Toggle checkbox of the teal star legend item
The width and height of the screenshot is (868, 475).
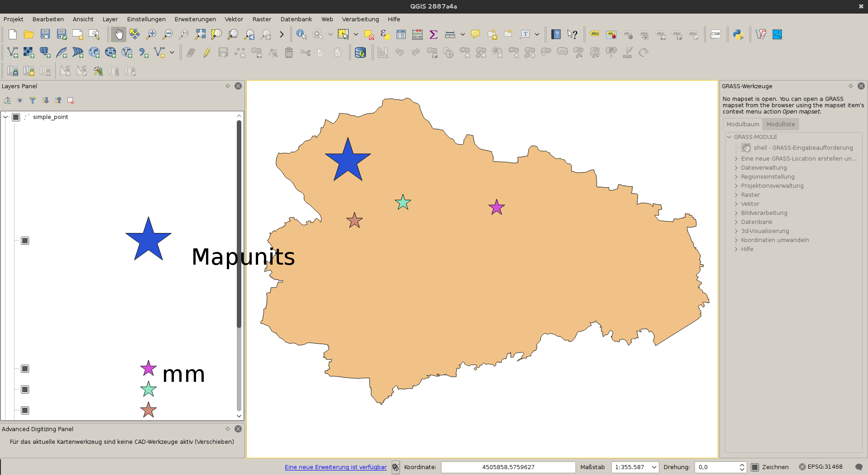coord(25,389)
